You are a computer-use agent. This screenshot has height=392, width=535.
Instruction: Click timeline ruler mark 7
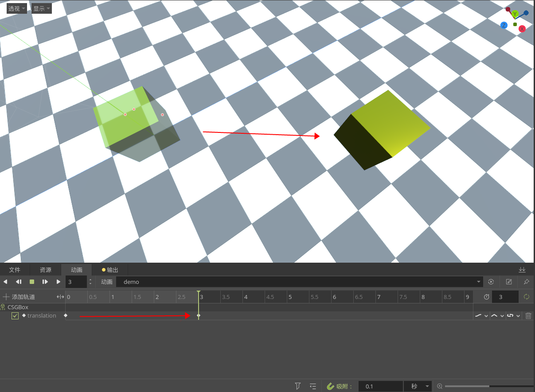[379, 297]
